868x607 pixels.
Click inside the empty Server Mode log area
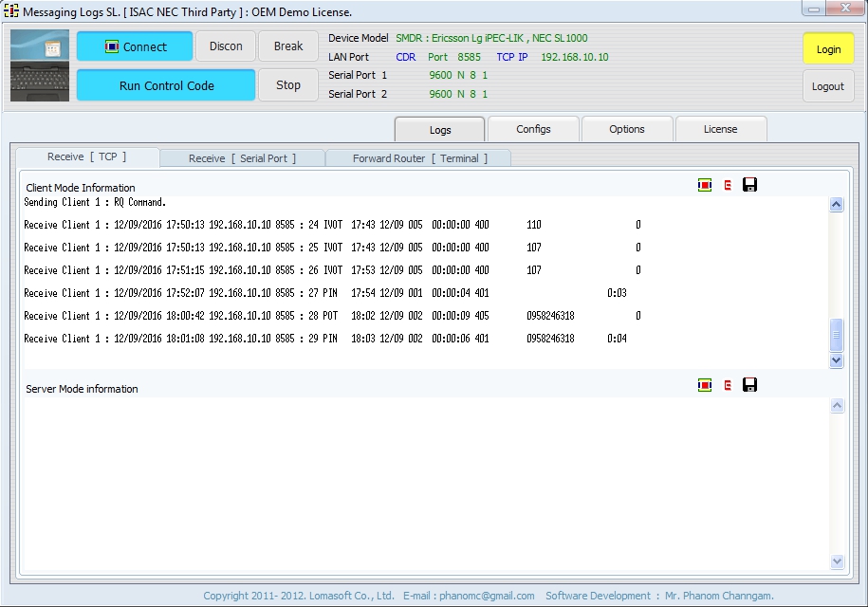pos(426,484)
